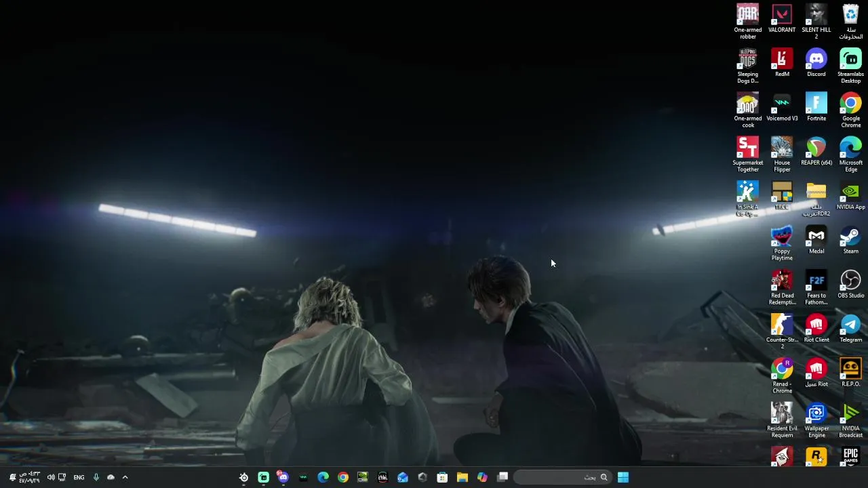Launch VALORANT from the desktop
Screen dimensions: 868x488
point(782,19)
